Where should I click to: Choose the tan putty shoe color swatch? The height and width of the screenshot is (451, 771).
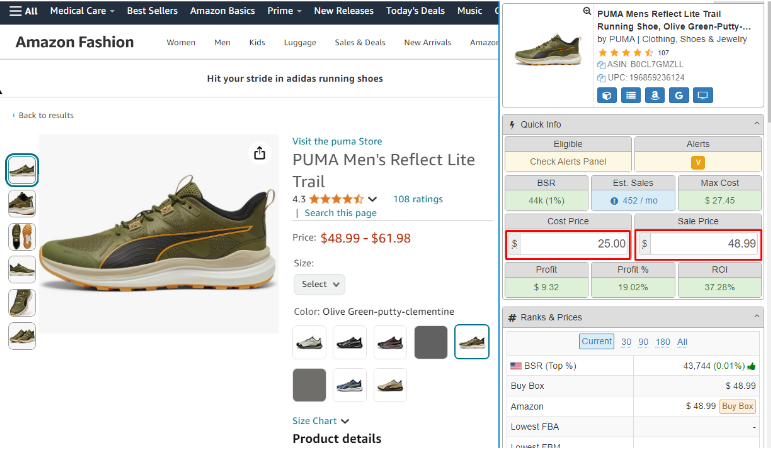tap(390, 385)
